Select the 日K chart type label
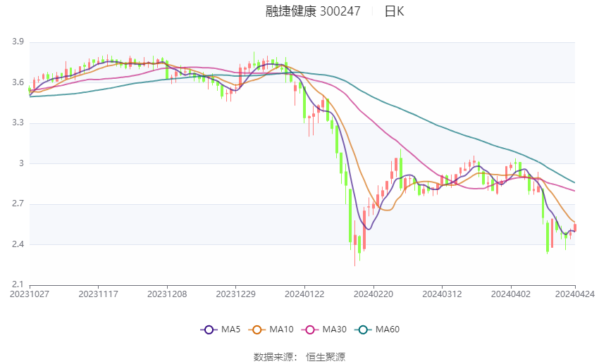The image size is (599, 364). click(394, 11)
